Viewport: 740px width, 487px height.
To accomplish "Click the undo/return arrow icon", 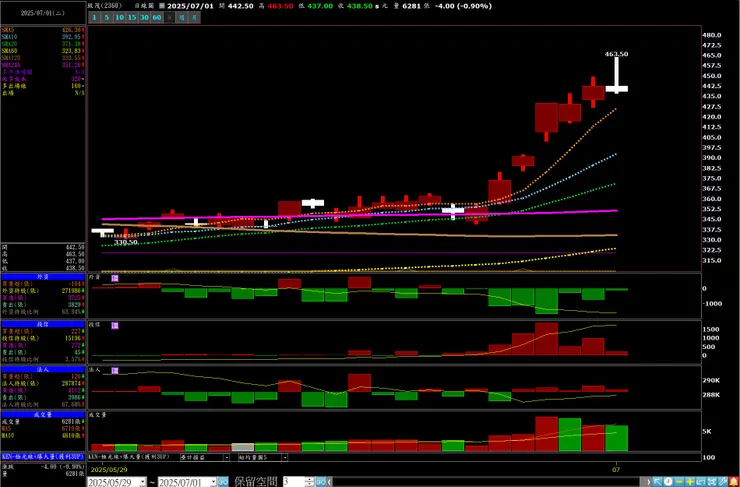I will pos(700,482).
